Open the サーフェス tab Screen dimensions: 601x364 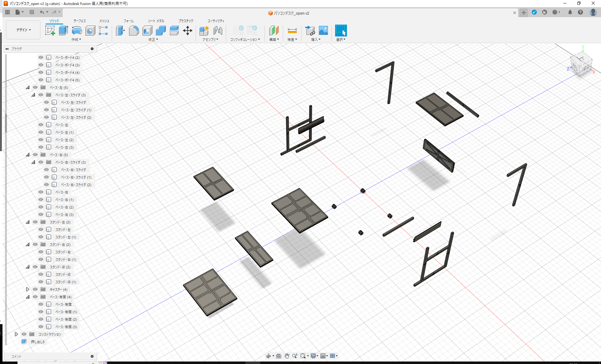click(x=79, y=21)
